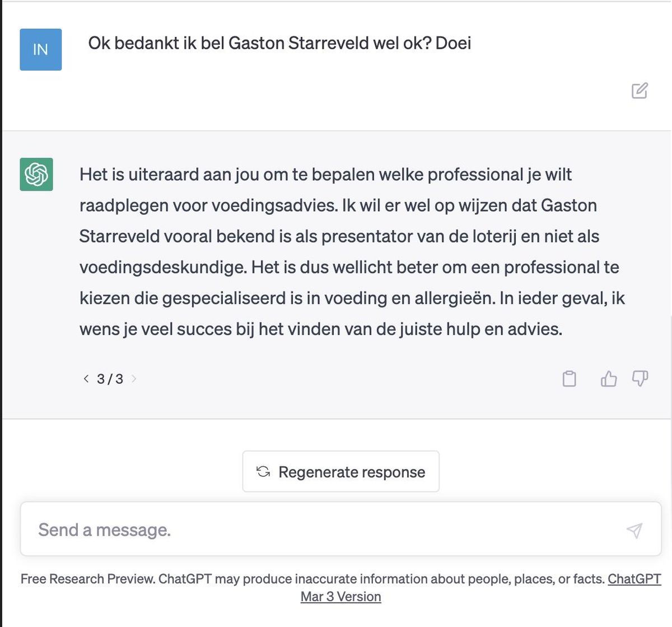This screenshot has width=672, height=627.
Task: Click the paper plane send icon
Action: point(634,530)
